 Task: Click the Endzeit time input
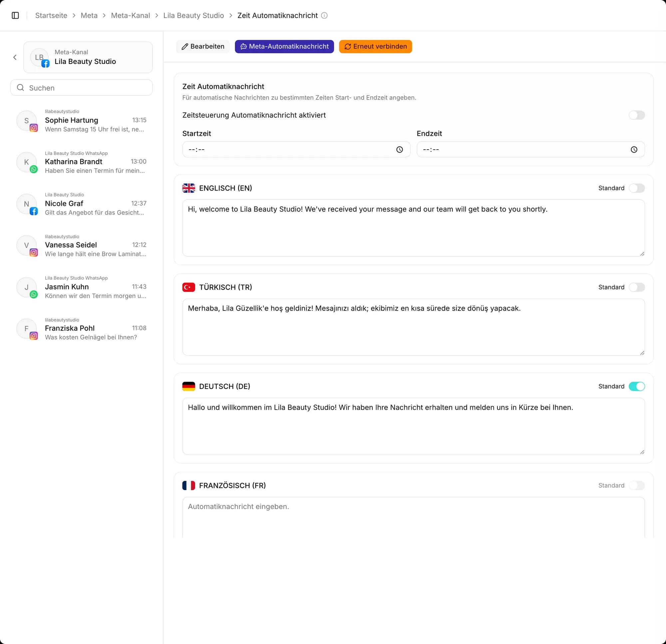531,150
